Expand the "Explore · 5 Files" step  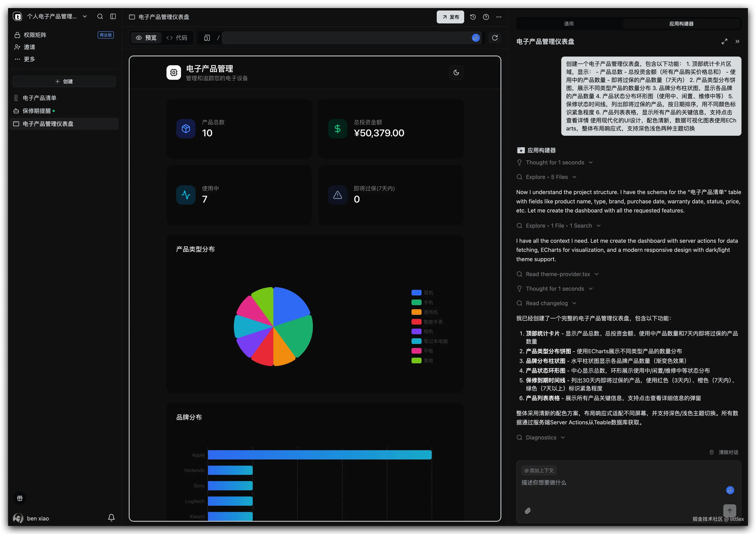click(547, 177)
